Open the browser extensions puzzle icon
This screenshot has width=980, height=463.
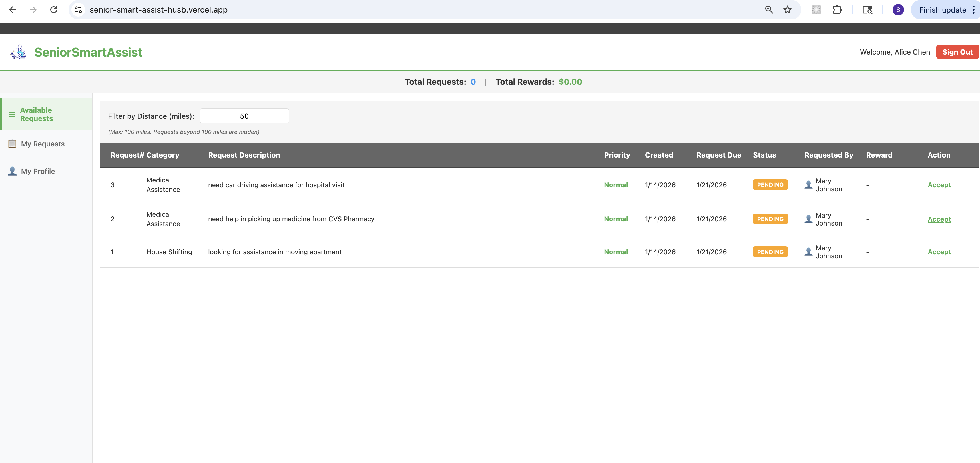click(x=837, y=10)
